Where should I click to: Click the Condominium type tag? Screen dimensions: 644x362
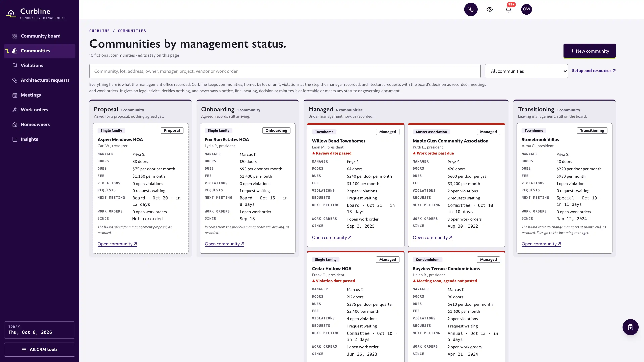point(427,260)
